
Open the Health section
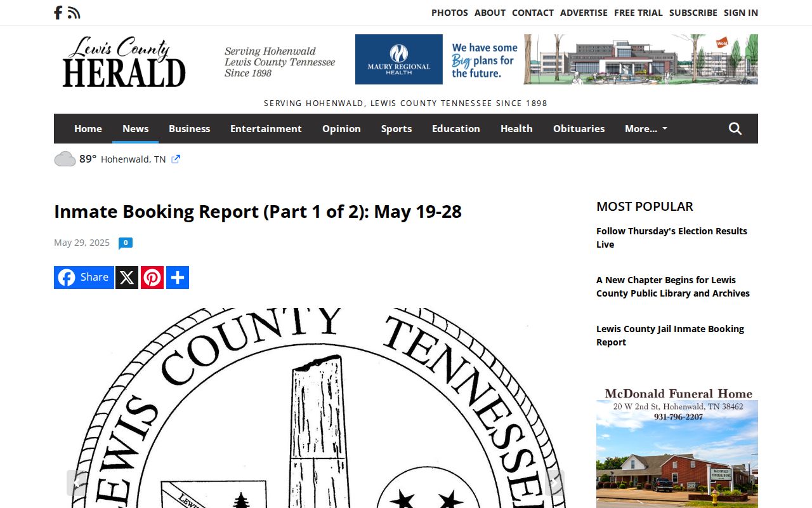[x=516, y=129]
